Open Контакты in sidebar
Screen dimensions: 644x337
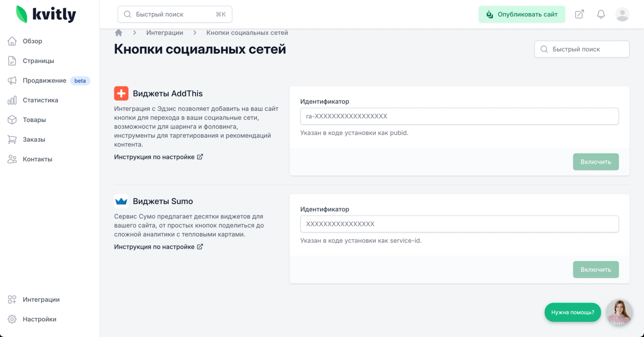point(37,159)
